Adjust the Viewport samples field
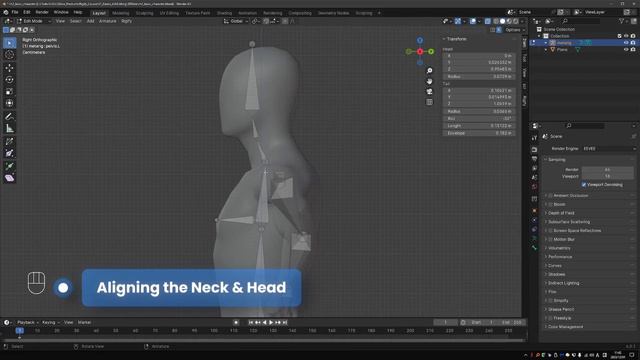Image resolution: width=640 pixels, height=360 pixels. 608,176
